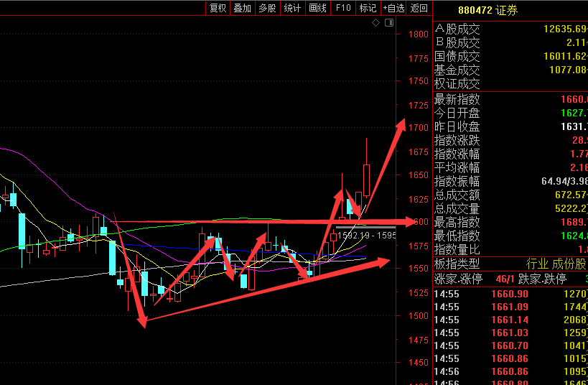This screenshot has width=588, height=385.
Task: Select the 画线 drawing line tool
Action: click(x=317, y=8)
